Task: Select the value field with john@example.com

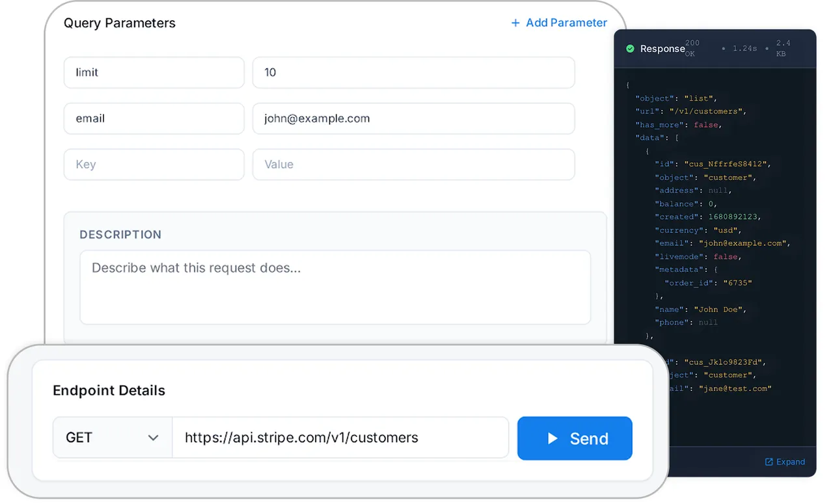Action: point(414,118)
